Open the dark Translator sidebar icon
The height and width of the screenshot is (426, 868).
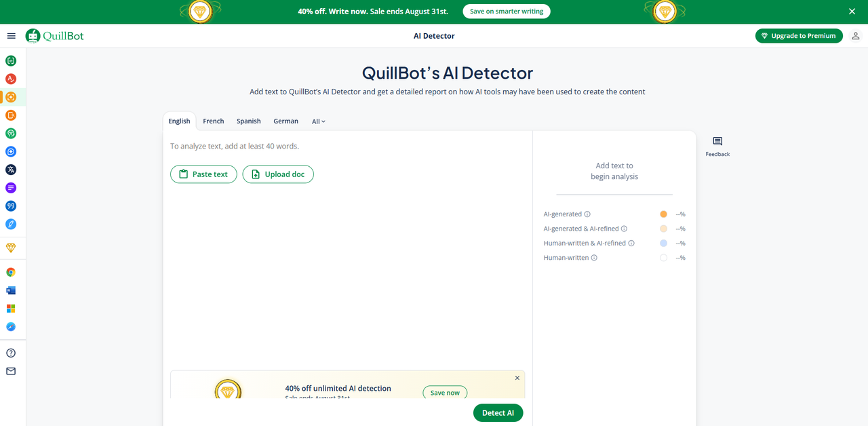tap(11, 170)
